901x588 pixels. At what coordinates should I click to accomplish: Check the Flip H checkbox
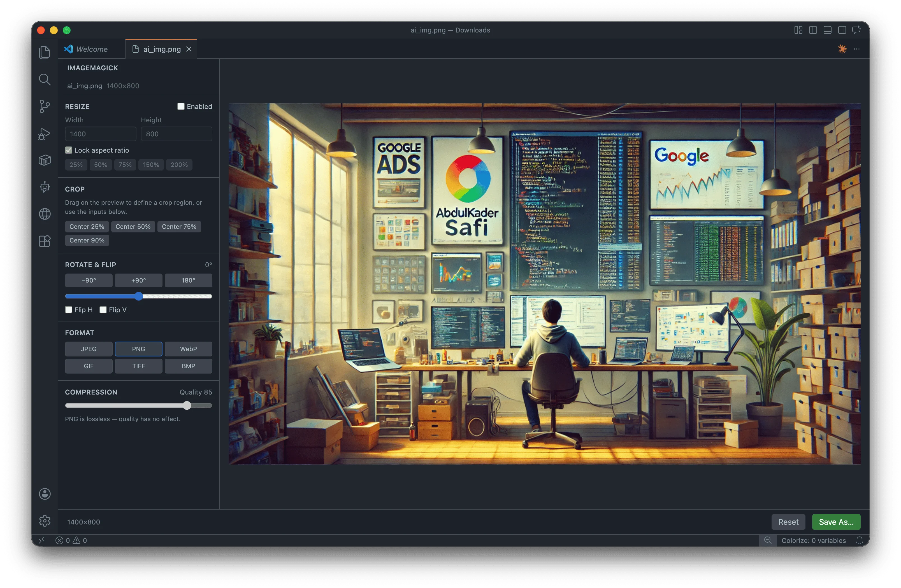click(69, 309)
